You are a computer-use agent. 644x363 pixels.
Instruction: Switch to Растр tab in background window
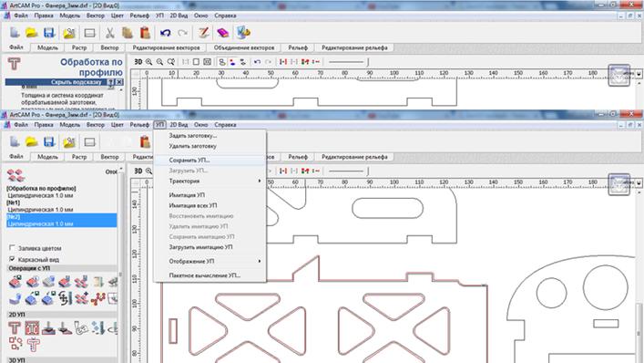click(x=79, y=47)
